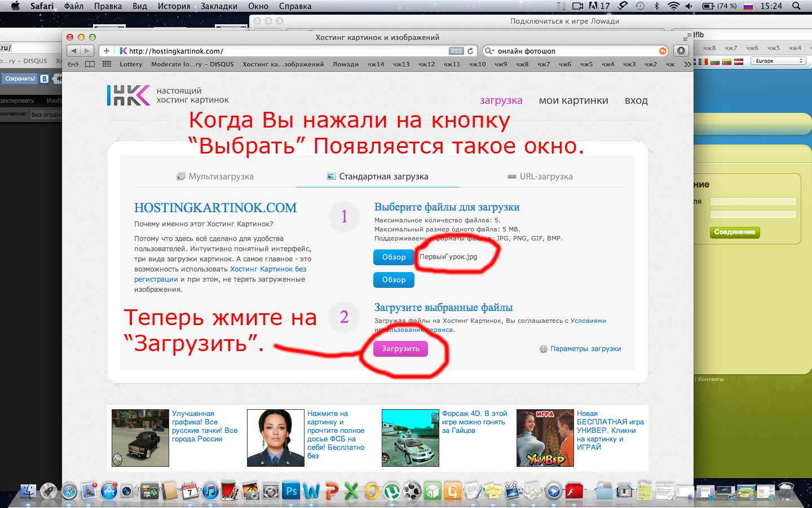Launch Photoshop from the Dock
The height and width of the screenshot is (508, 812).
point(291,491)
